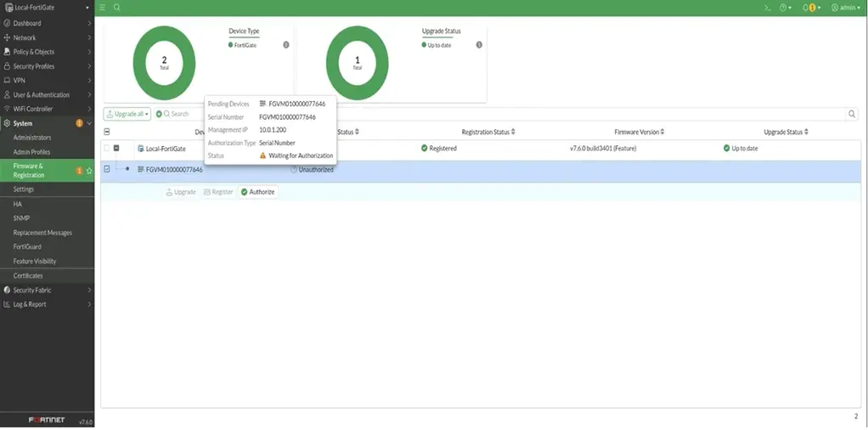Image resolution: width=868 pixels, height=430 pixels.
Task: Open the SNMP page
Action: click(x=21, y=218)
